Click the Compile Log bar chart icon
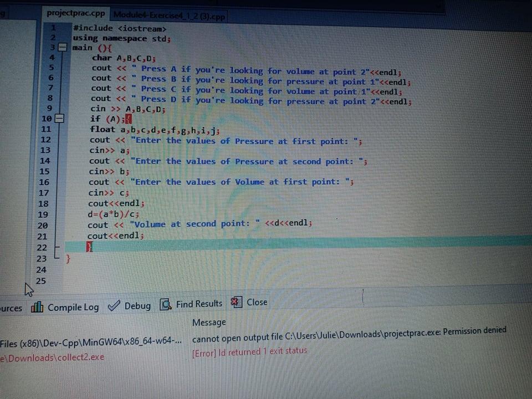Screen dimensions: 532x399 tap(38, 306)
